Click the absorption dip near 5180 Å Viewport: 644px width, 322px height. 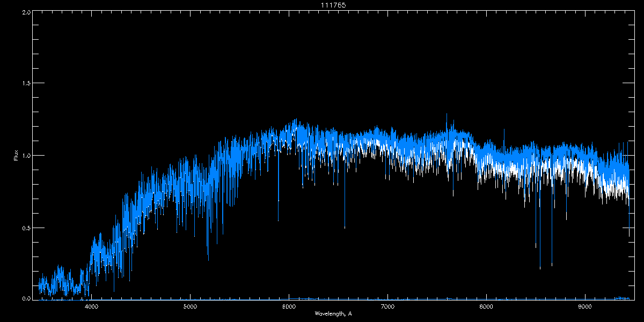point(208,259)
